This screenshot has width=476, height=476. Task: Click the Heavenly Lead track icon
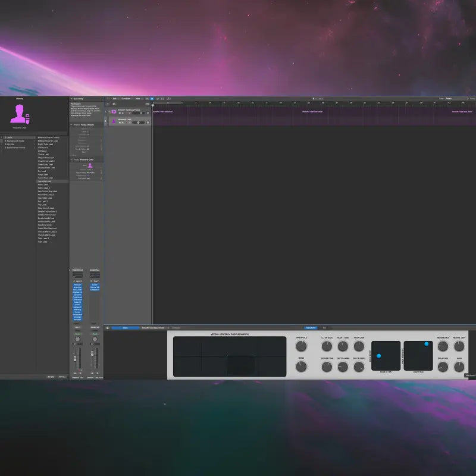tap(114, 120)
